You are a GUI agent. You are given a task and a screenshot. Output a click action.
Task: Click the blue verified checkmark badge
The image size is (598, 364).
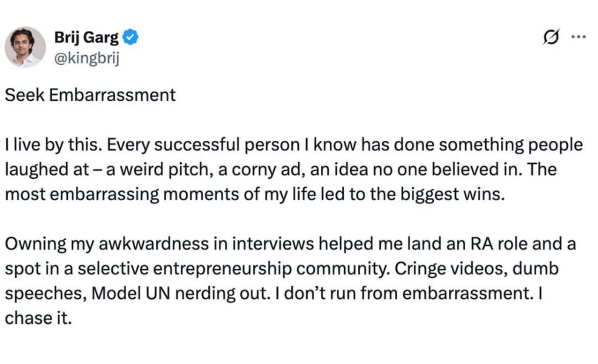click(x=132, y=38)
